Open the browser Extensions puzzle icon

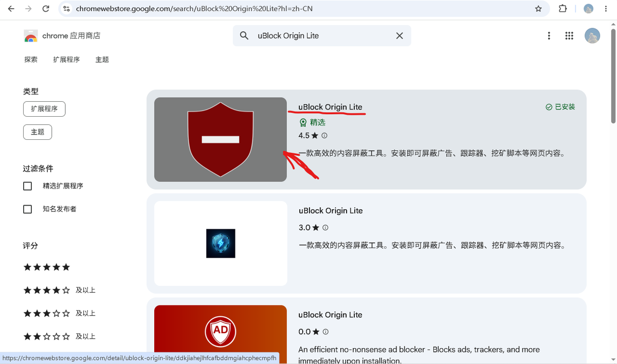tap(562, 9)
